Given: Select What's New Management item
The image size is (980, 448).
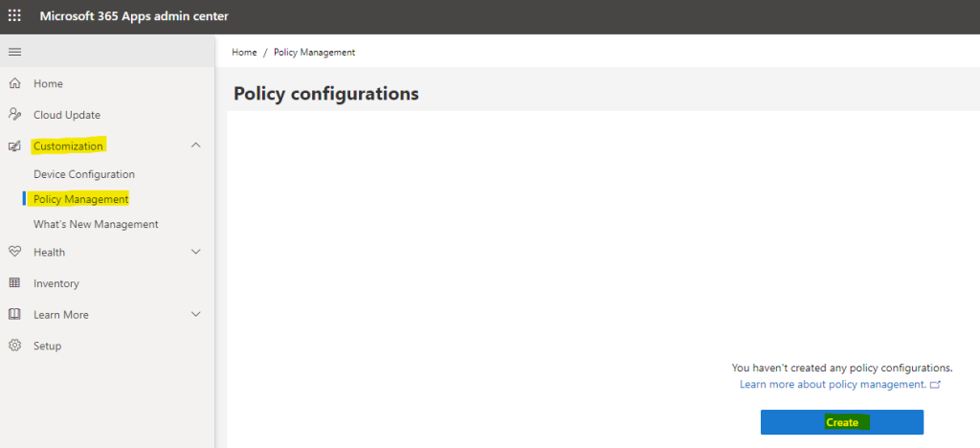Looking at the screenshot, I should 96,224.
